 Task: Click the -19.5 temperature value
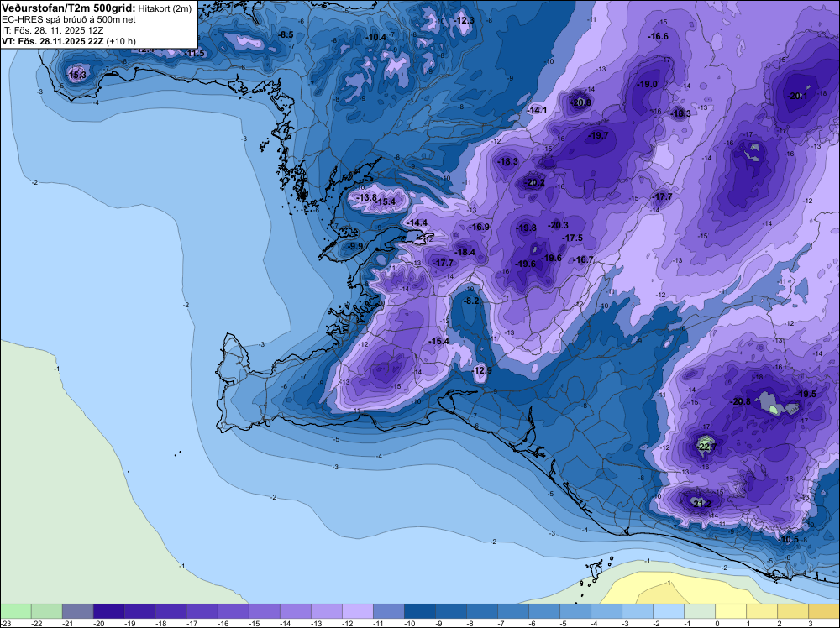tap(806, 394)
